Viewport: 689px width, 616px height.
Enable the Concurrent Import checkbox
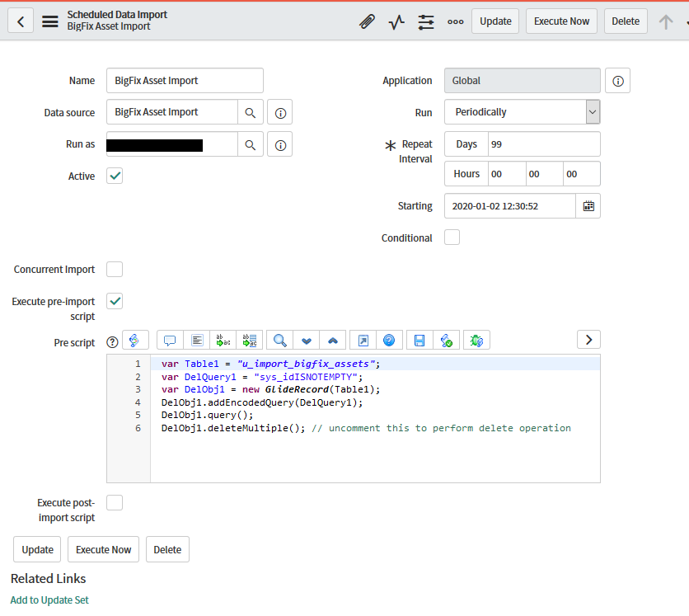pyautogui.click(x=115, y=269)
